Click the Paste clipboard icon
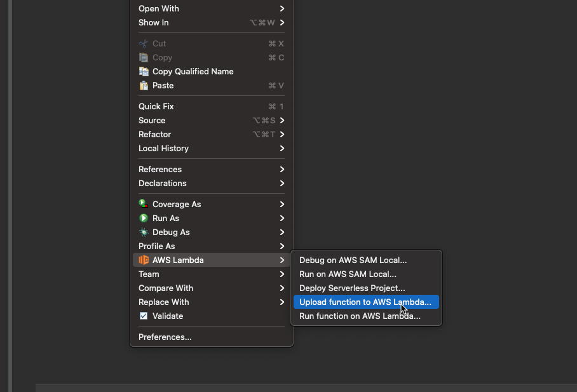The width and height of the screenshot is (577, 392). (144, 85)
